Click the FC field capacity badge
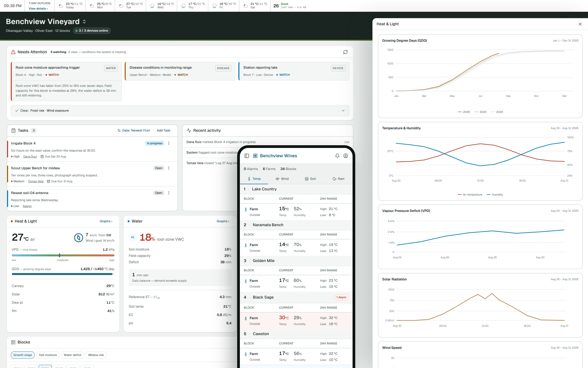Image resolution: width=588 pixels, height=368 pixels. pos(133,237)
